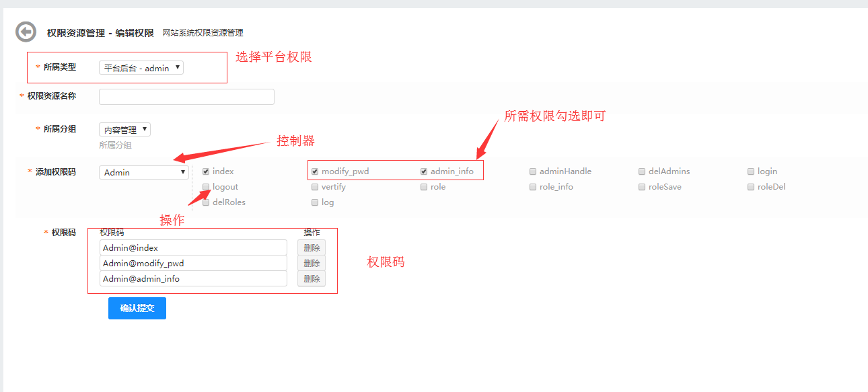This screenshot has width=868, height=392.
Task: Toggle the admin_info checkbox
Action: tap(424, 171)
